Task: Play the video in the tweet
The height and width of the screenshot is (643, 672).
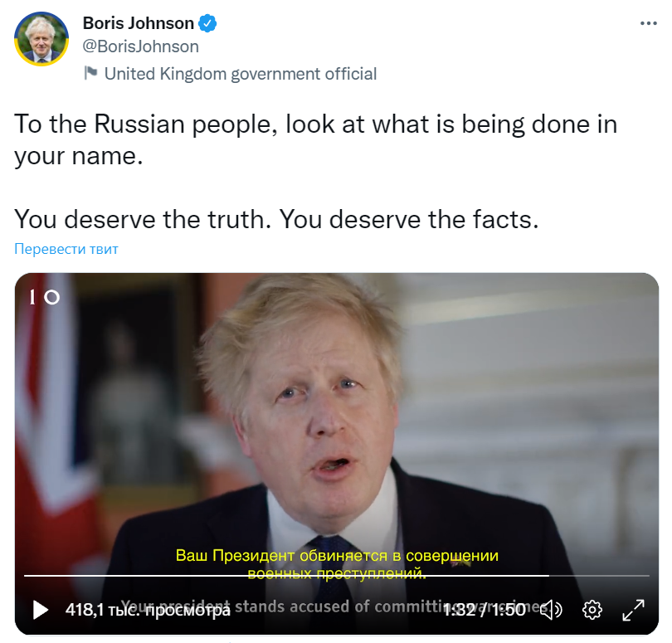Action: (41, 610)
